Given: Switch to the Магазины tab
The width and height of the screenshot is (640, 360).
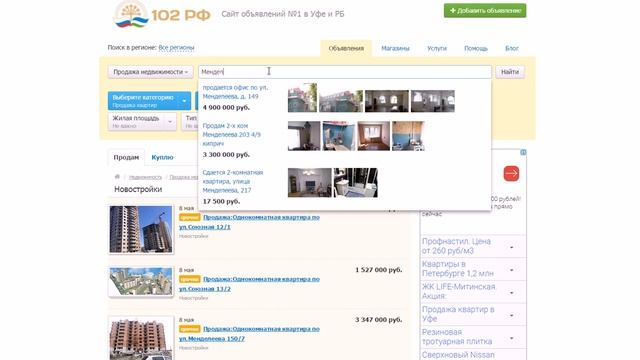Looking at the screenshot, I should (395, 48).
